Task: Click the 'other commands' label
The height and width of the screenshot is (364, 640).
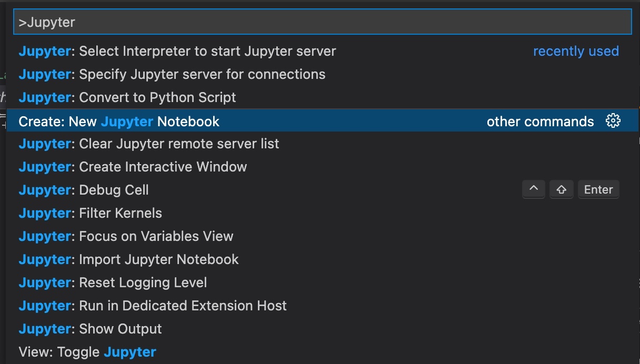Action: [x=540, y=122]
